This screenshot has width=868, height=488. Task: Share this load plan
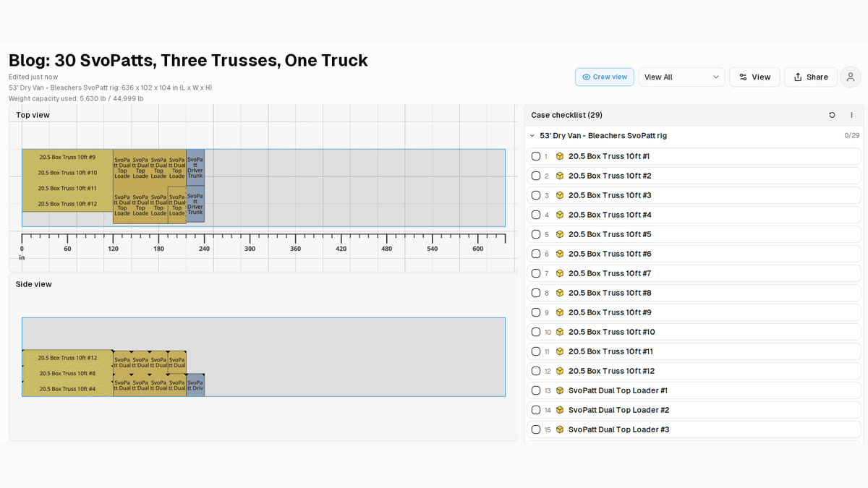point(810,77)
